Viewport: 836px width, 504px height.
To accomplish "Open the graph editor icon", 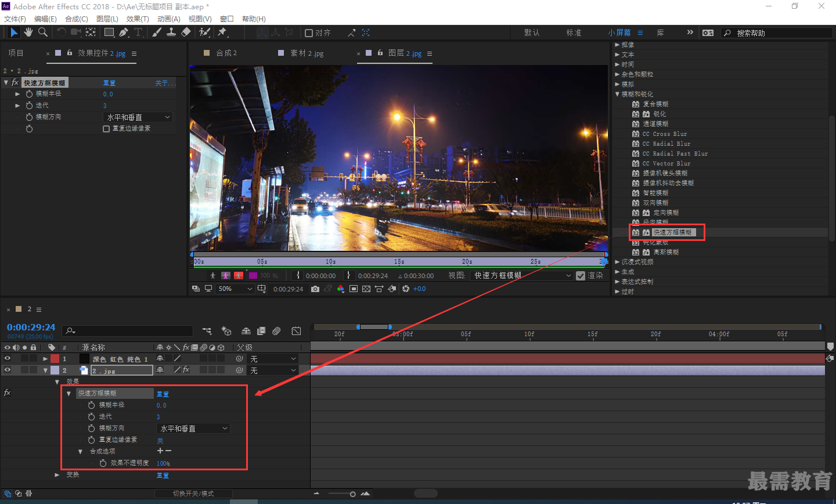I will (296, 331).
